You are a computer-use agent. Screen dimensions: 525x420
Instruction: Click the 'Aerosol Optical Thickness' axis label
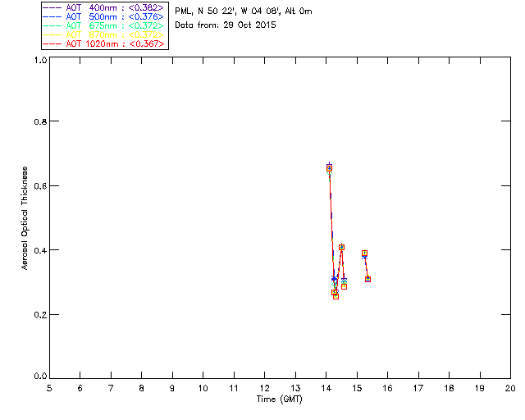[25, 218]
